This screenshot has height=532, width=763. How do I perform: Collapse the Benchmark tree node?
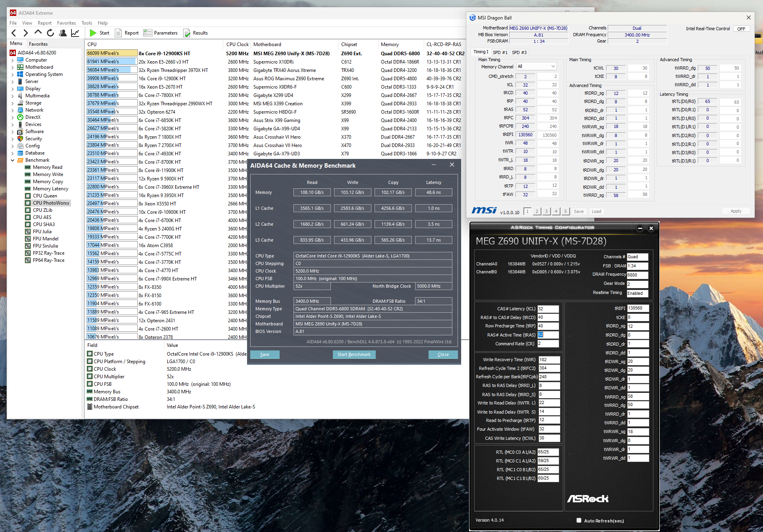point(12,160)
